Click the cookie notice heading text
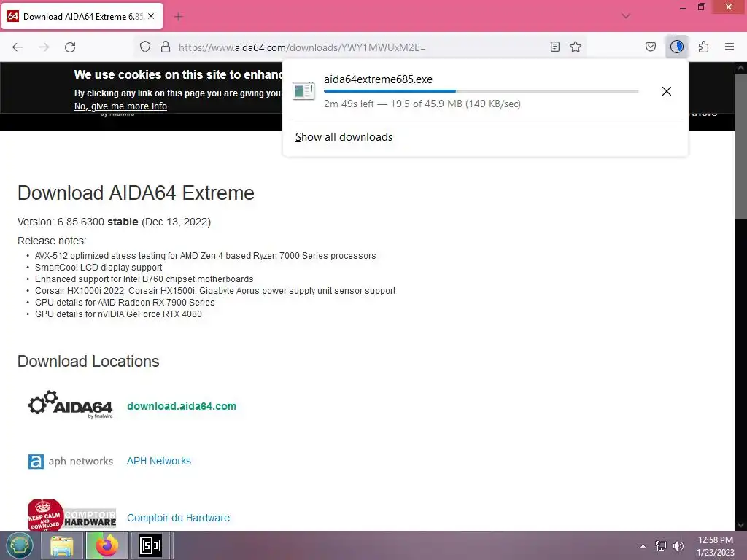The height and width of the screenshot is (560, 747). point(179,75)
